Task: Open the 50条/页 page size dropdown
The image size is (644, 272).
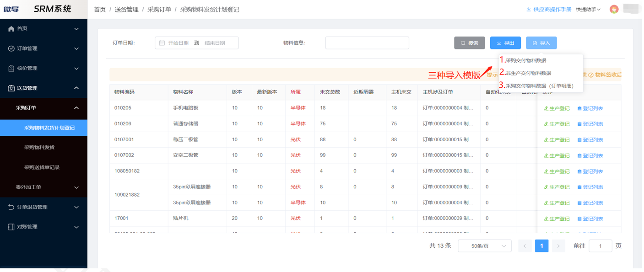Action: click(x=485, y=245)
